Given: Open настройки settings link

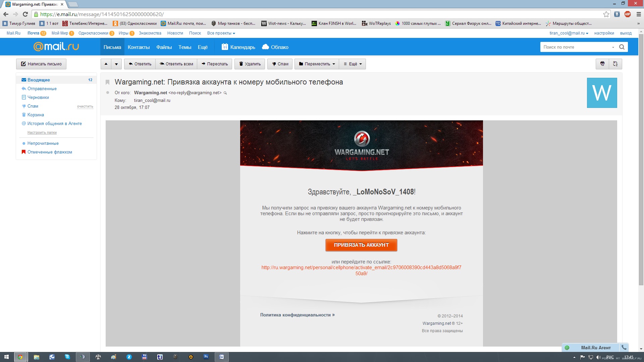Looking at the screenshot, I should (604, 33).
